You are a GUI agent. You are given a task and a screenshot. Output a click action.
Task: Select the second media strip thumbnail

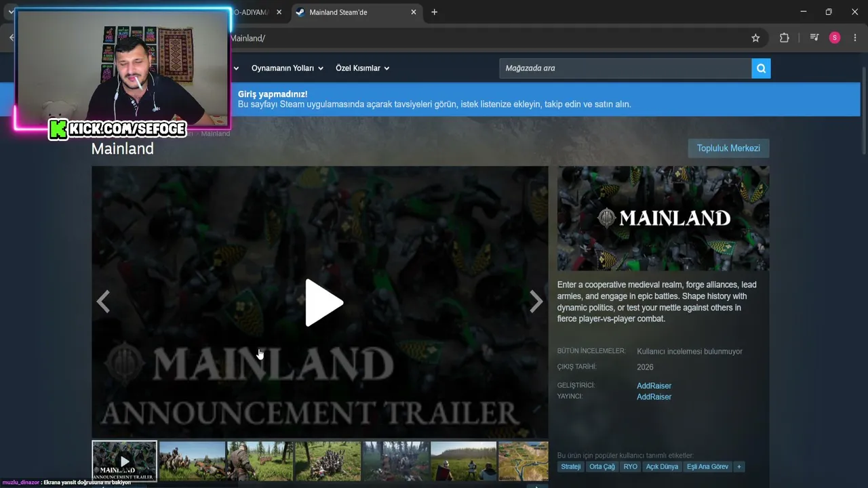tap(192, 462)
